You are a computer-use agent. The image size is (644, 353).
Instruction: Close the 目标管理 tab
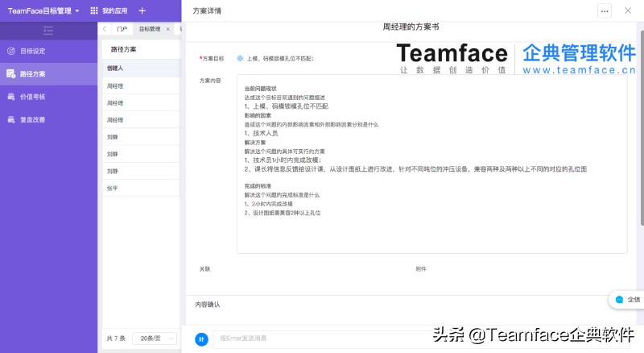pos(168,29)
